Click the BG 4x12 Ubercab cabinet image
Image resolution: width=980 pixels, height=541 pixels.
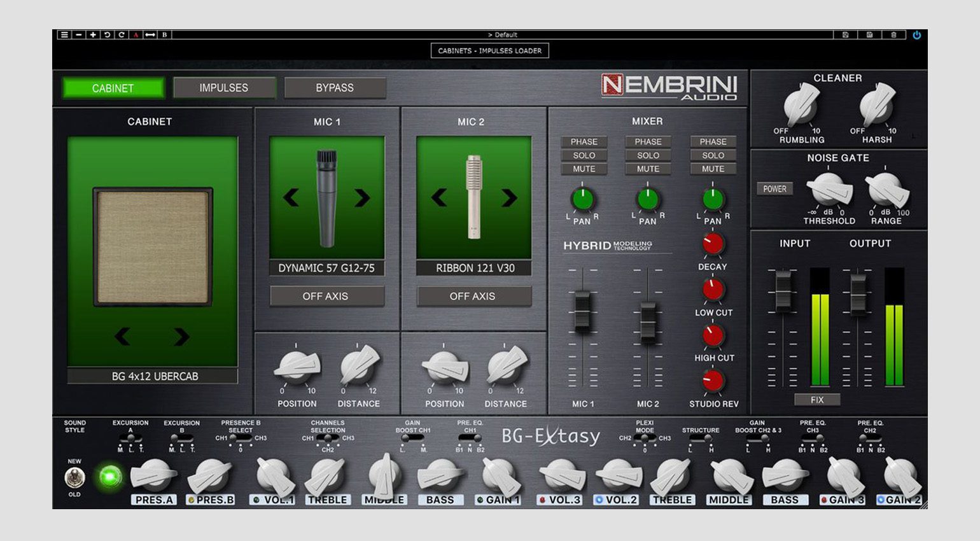coord(153,246)
